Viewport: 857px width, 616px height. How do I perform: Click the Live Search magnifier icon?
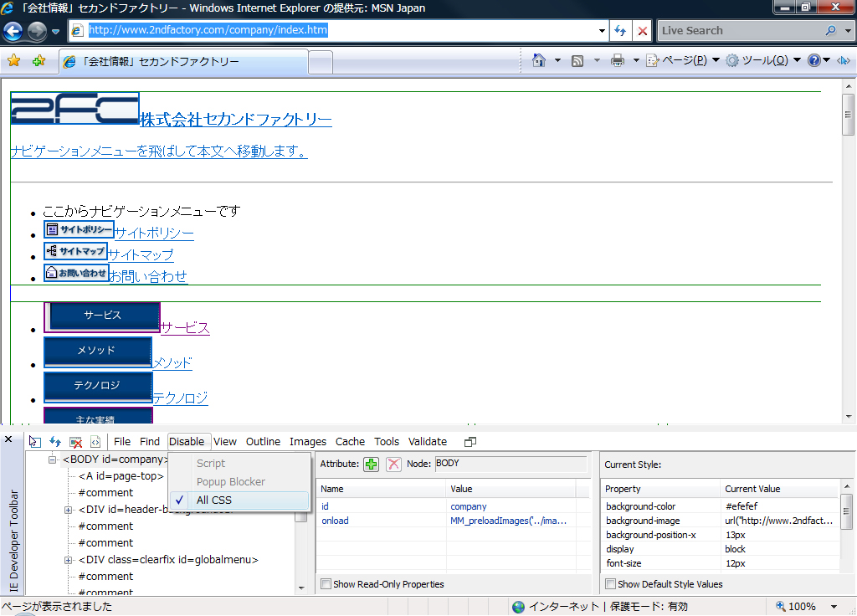[831, 31]
